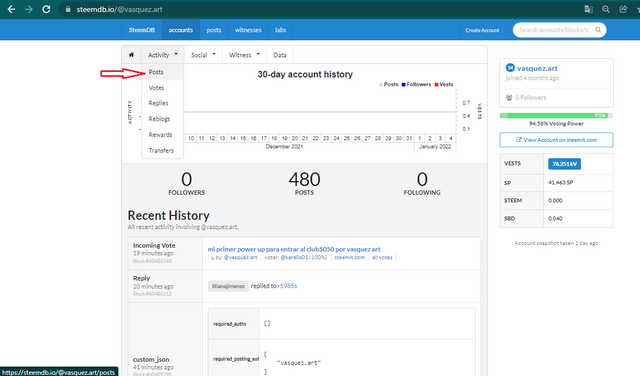Click the lock icon in address bar
640x376 pixels.
(68, 9)
